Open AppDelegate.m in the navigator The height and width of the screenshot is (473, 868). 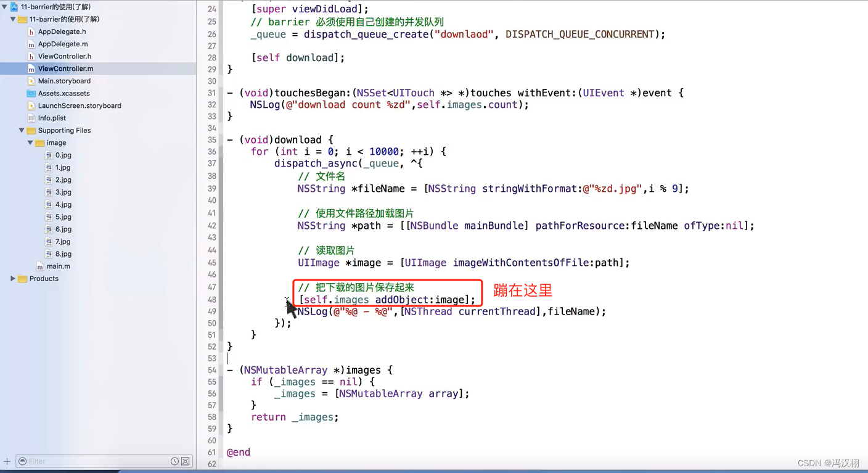pos(63,44)
